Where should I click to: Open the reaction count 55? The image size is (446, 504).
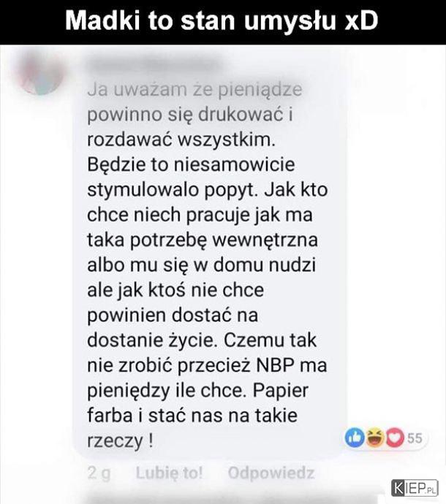click(x=415, y=438)
